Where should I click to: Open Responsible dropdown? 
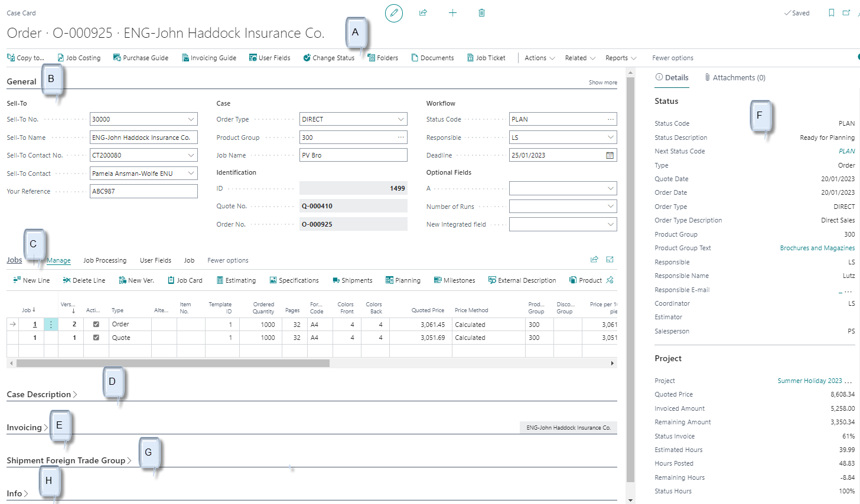tap(611, 138)
